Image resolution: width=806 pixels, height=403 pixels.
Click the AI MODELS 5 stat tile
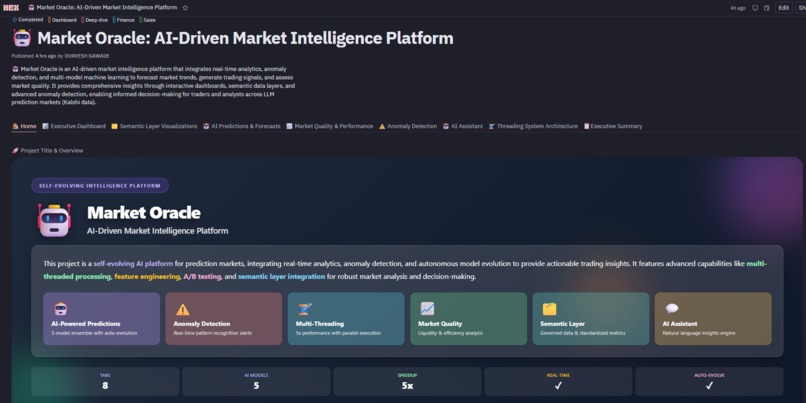(256, 381)
